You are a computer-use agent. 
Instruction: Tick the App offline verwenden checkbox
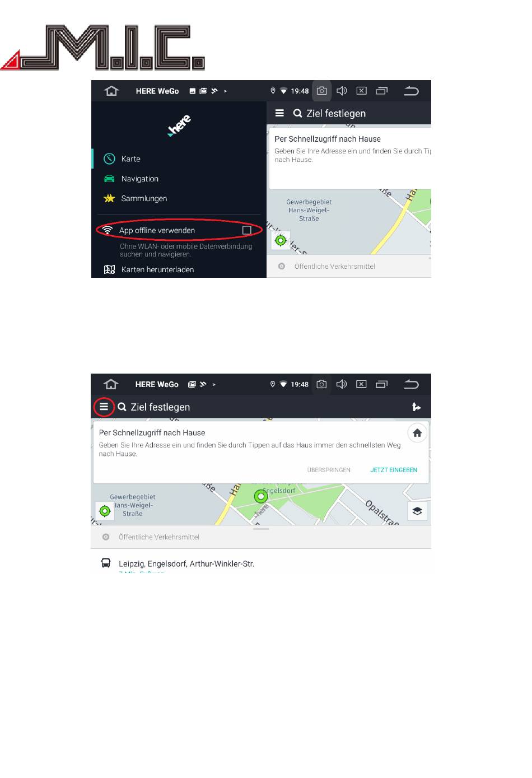[x=246, y=230]
